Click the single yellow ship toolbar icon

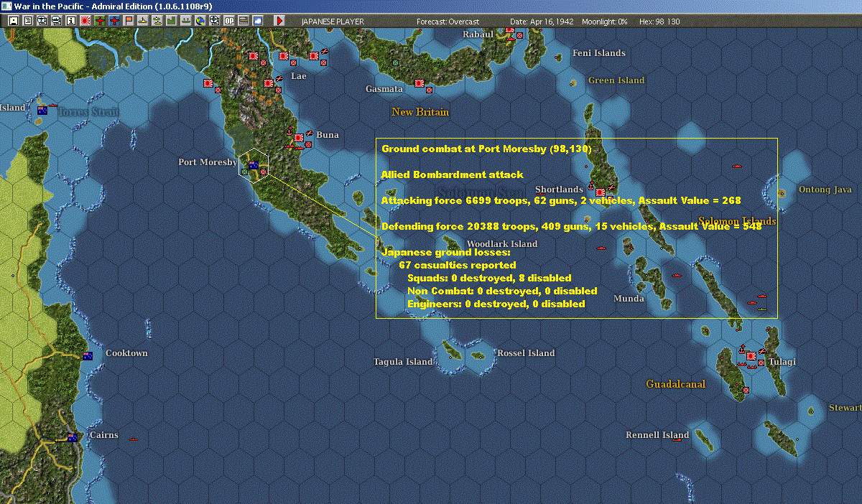click(143, 21)
